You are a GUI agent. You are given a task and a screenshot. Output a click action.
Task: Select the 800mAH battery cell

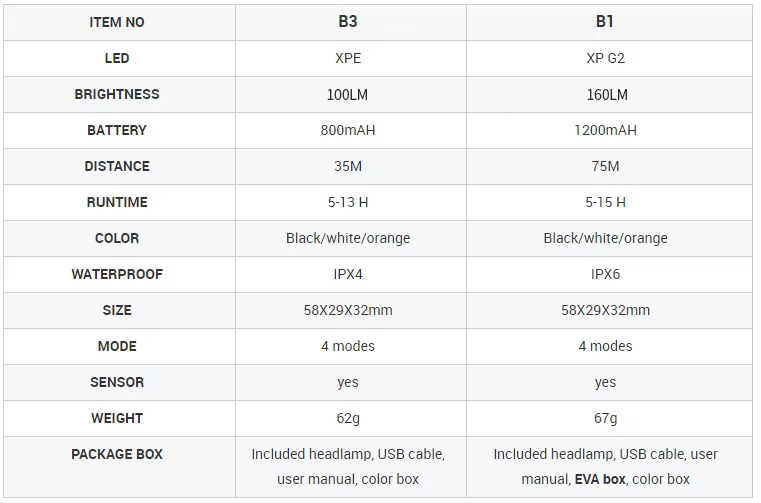348,130
